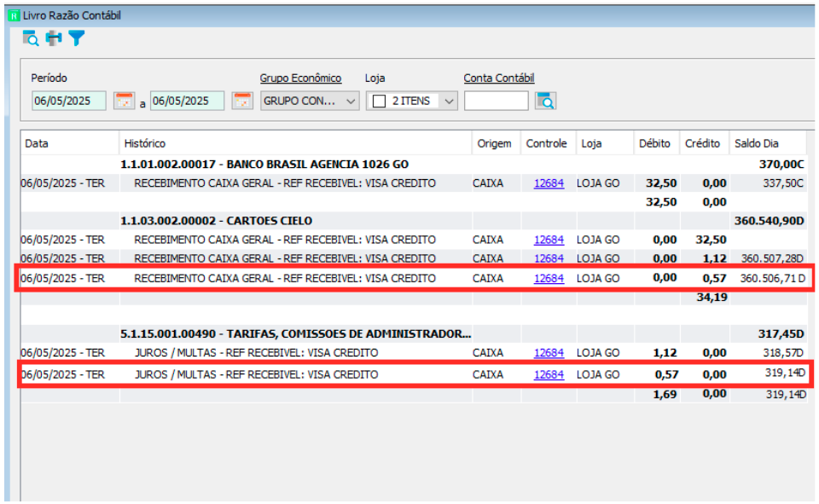Click the blue filter funnel icon
The image size is (819, 504).
(x=76, y=38)
